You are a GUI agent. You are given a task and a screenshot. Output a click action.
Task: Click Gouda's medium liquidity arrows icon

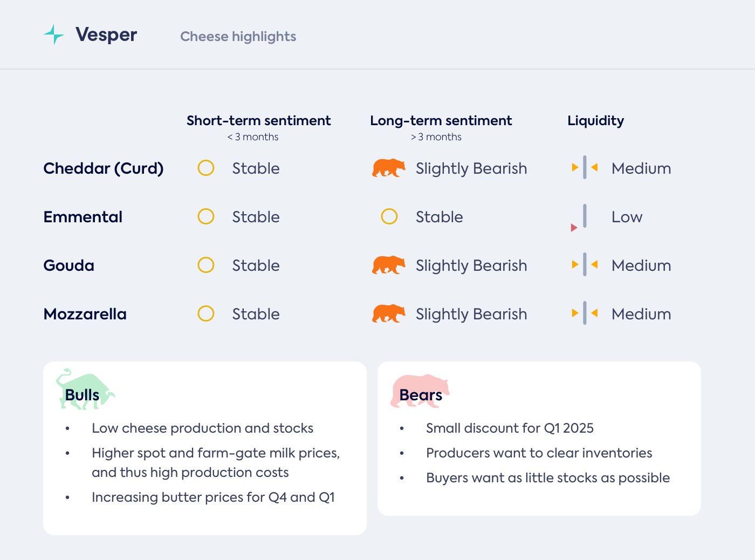click(585, 265)
